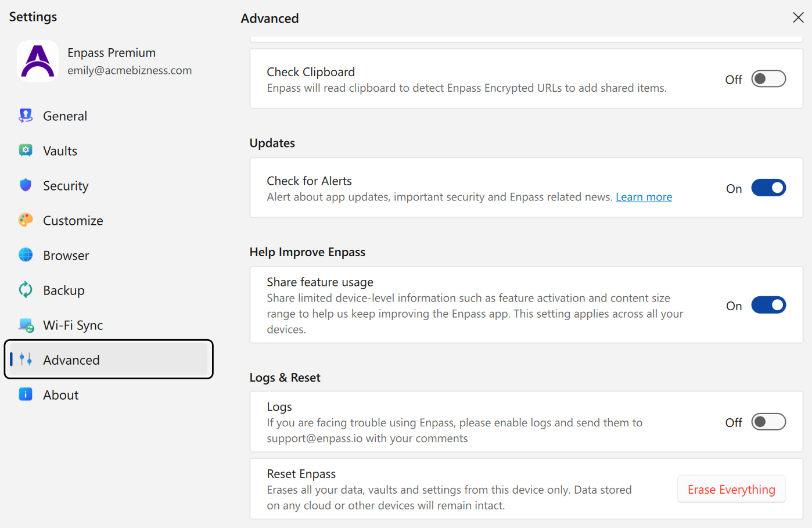Click the On label beside Check for Alerts
The height and width of the screenshot is (528, 812).
tap(734, 189)
